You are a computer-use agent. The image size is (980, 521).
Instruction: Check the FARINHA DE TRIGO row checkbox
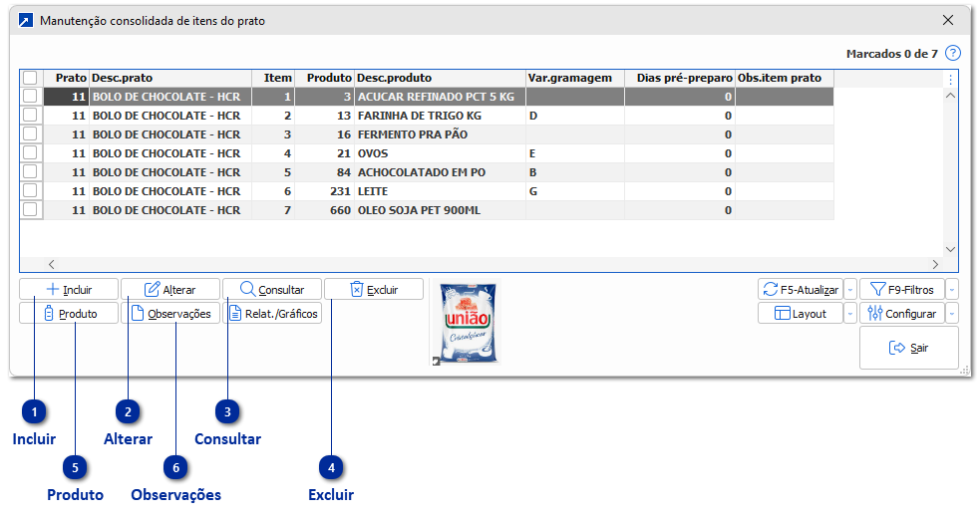pyautogui.click(x=30, y=115)
